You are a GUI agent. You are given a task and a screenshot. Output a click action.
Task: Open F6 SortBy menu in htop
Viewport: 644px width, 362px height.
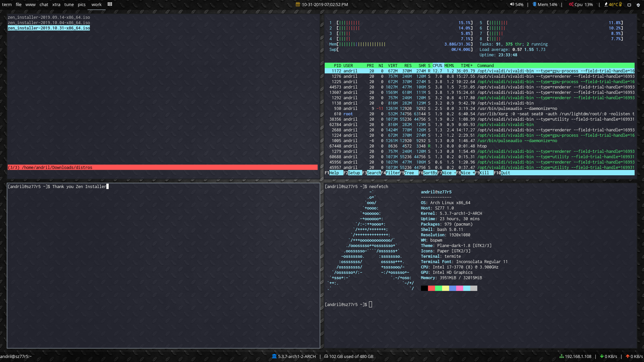[430, 173]
